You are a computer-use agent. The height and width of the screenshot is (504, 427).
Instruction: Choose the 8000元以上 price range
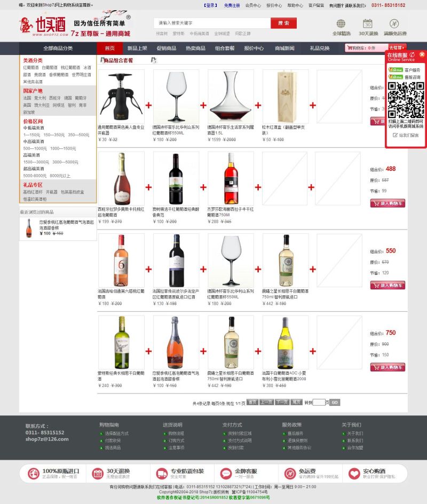pyautogui.click(x=60, y=176)
